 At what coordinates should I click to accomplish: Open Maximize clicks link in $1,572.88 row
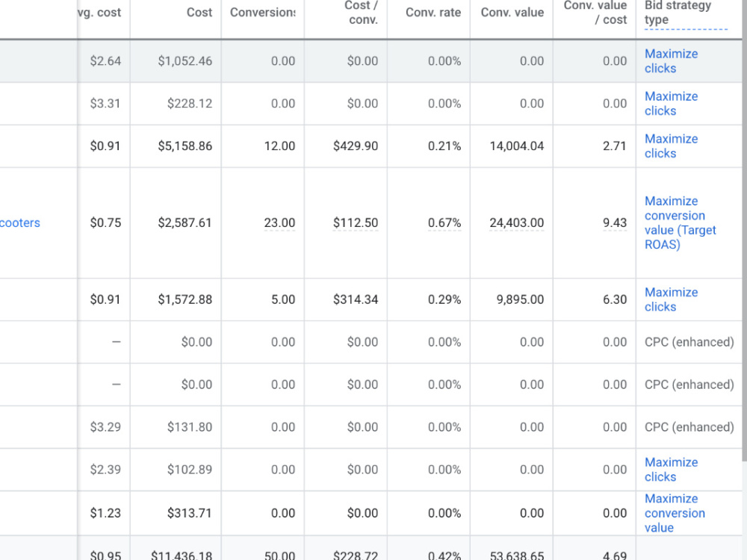[672, 299]
